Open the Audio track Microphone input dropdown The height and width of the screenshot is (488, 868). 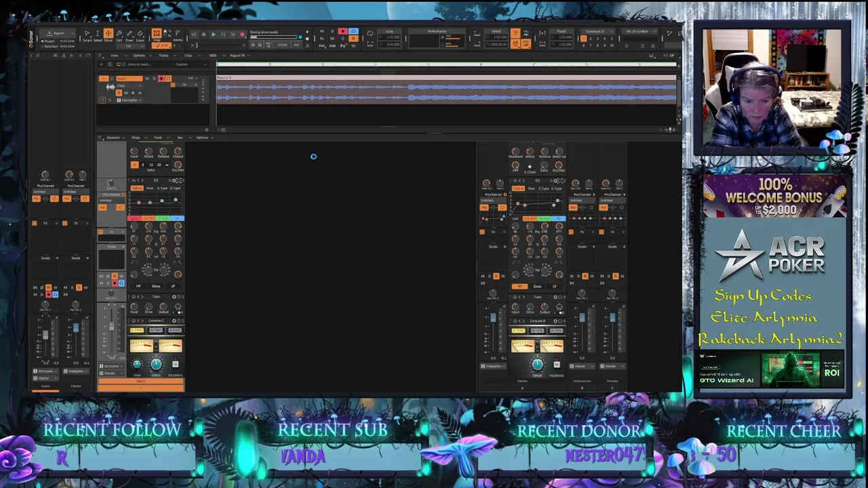point(130,100)
